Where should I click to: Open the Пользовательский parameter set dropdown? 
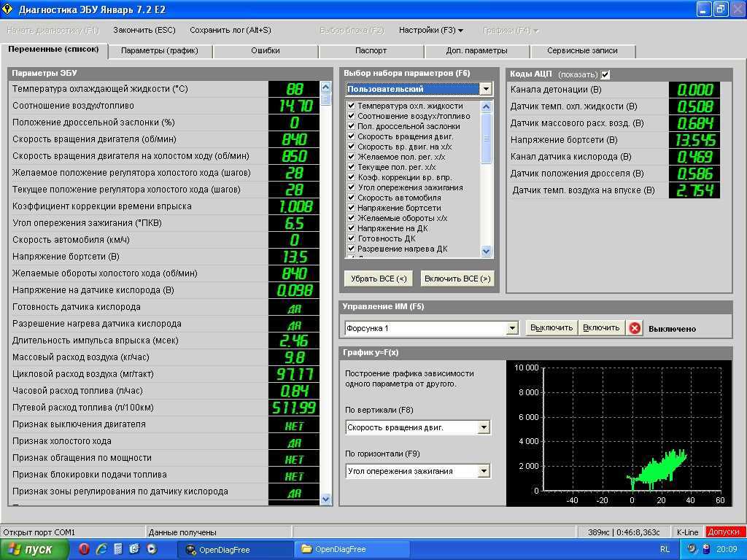click(x=485, y=89)
